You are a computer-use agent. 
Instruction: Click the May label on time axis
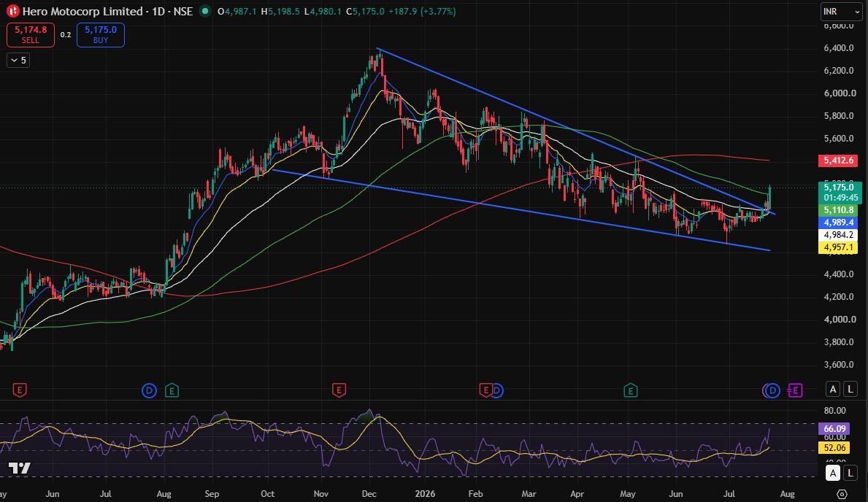(x=627, y=494)
